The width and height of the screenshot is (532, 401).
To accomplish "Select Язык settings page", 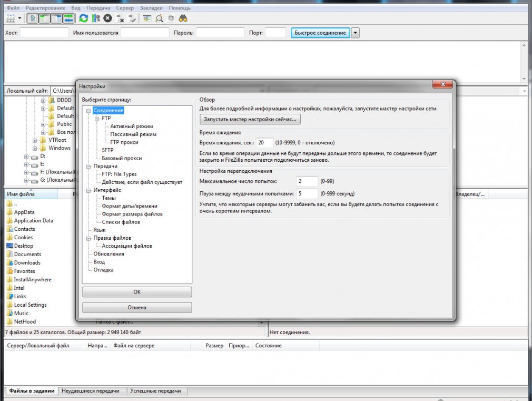I will (x=100, y=230).
